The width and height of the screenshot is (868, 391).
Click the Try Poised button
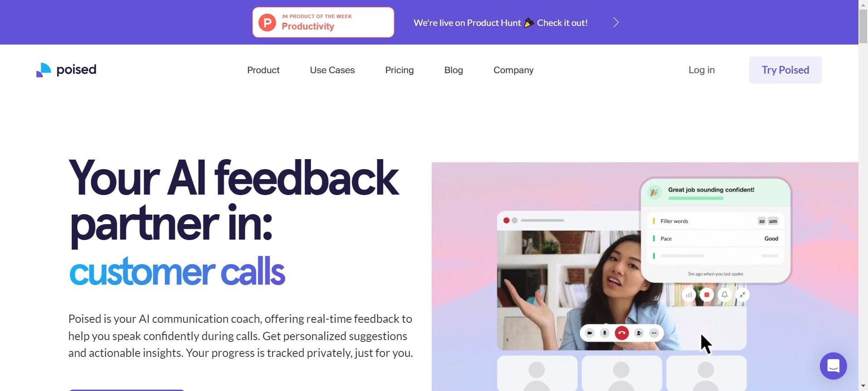pyautogui.click(x=785, y=70)
